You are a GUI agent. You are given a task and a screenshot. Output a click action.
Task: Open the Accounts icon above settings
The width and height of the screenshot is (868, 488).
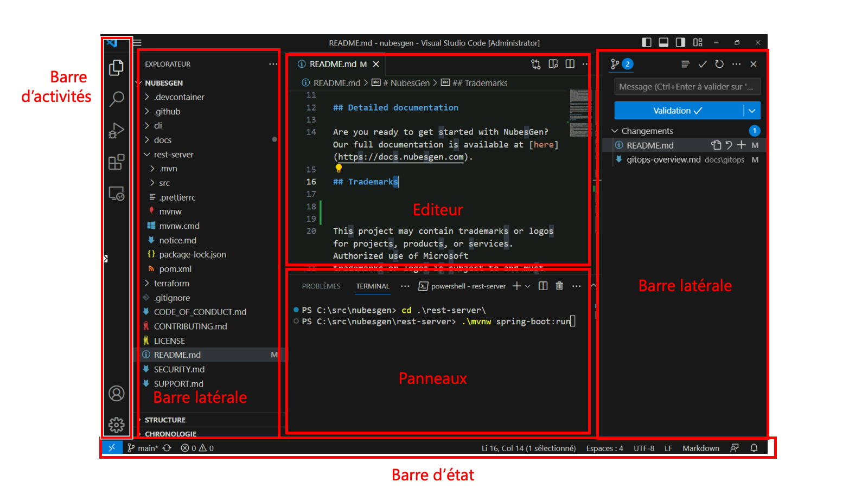pyautogui.click(x=116, y=394)
